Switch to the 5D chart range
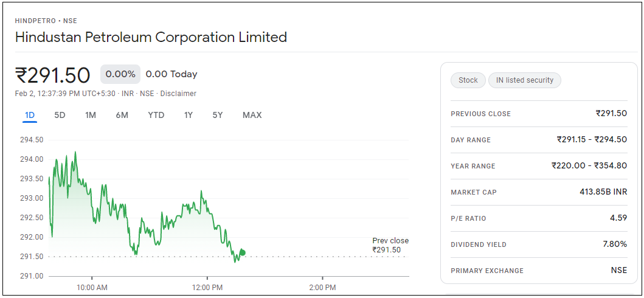The height and width of the screenshot is (298, 644). coord(60,116)
